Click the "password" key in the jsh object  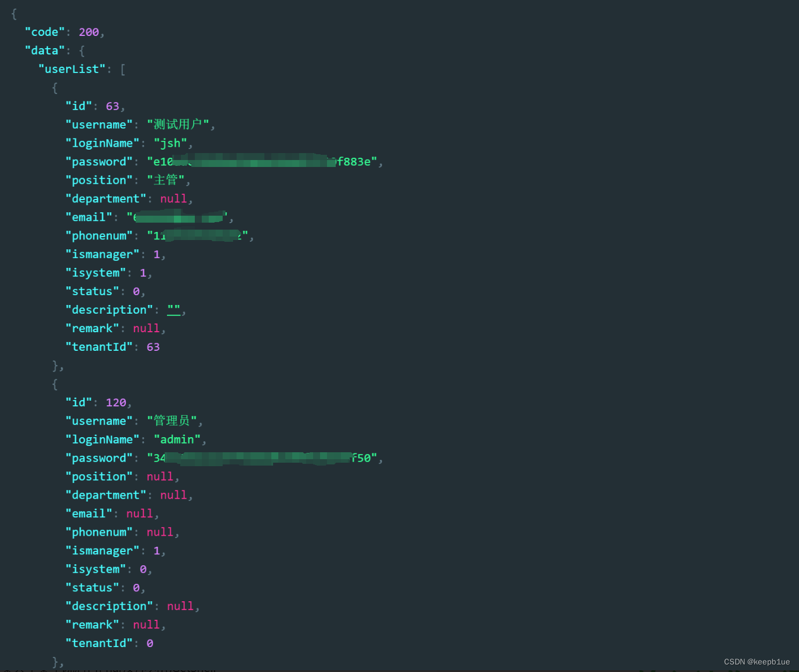click(99, 162)
